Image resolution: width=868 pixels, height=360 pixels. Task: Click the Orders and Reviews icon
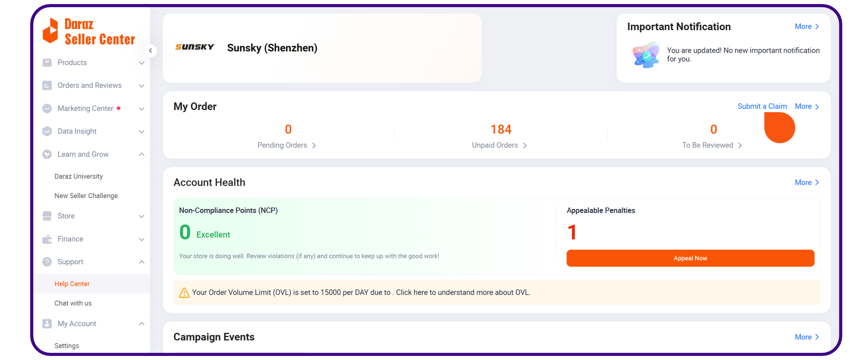[x=47, y=86]
